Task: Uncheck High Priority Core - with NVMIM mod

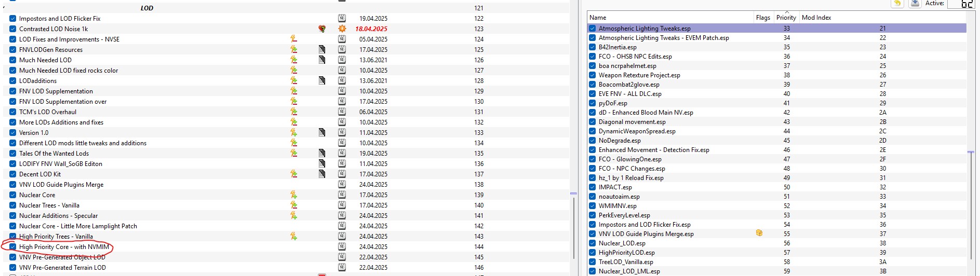Action: 12,246
